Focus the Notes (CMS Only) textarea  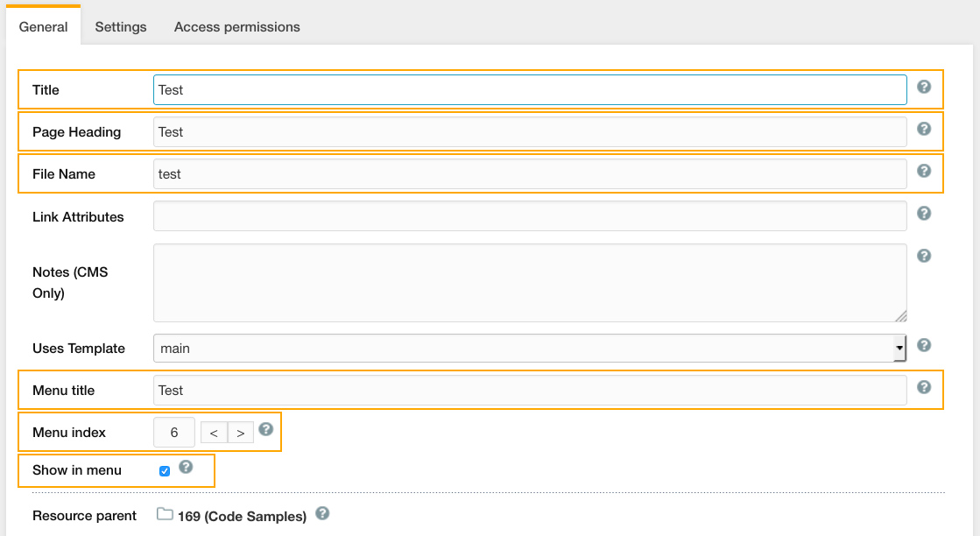click(530, 283)
